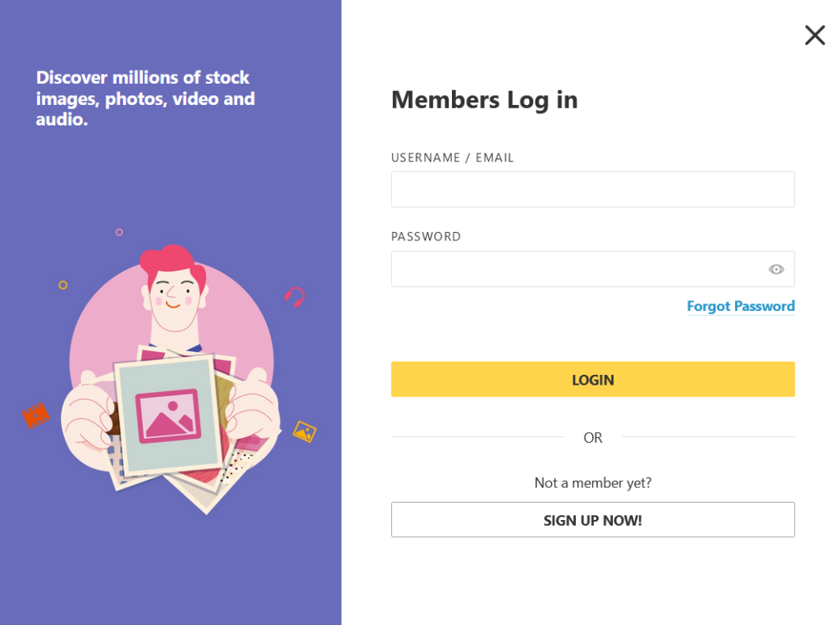Viewport: 840px width, 625px height.
Task: Click the SIGN UP NOW! button
Action: [592, 520]
